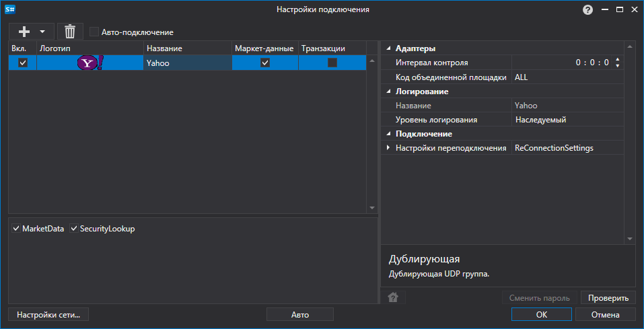Collapse the Логирование section
The height and width of the screenshot is (329, 644).
[388, 92]
